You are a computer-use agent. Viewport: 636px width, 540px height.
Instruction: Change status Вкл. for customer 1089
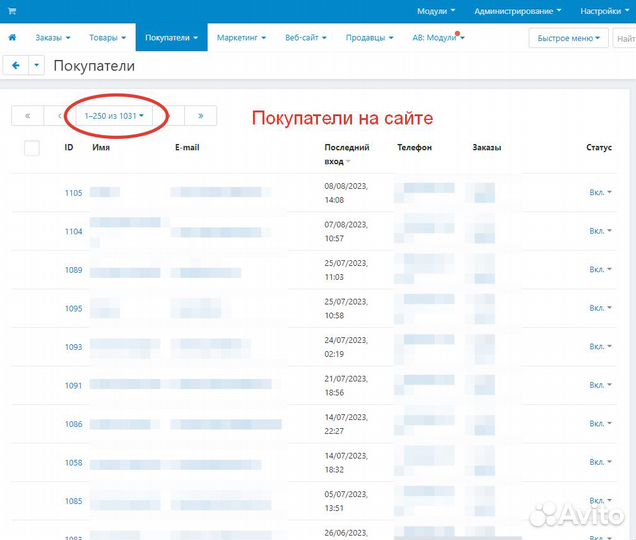tap(600, 269)
